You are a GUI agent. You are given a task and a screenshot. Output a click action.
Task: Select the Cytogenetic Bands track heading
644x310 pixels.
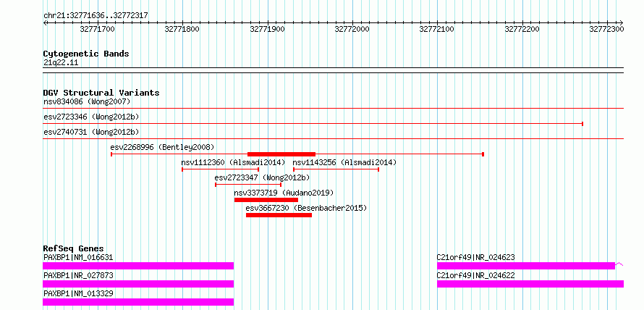pos(86,54)
